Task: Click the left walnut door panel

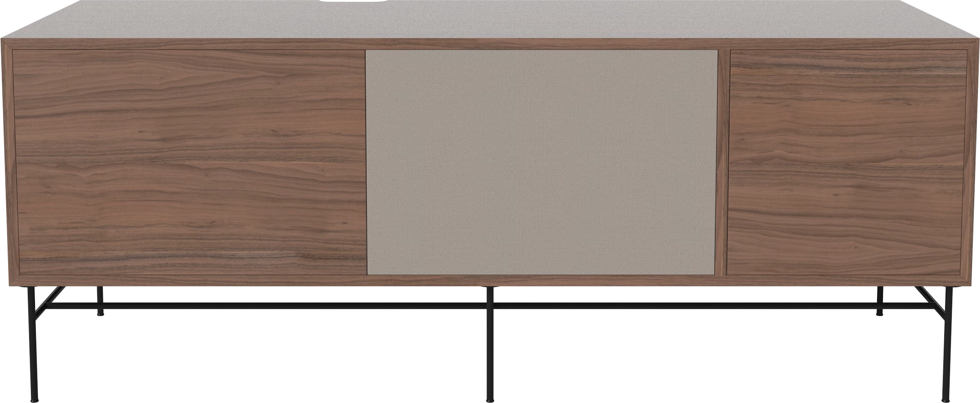Action: click(x=188, y=162)
